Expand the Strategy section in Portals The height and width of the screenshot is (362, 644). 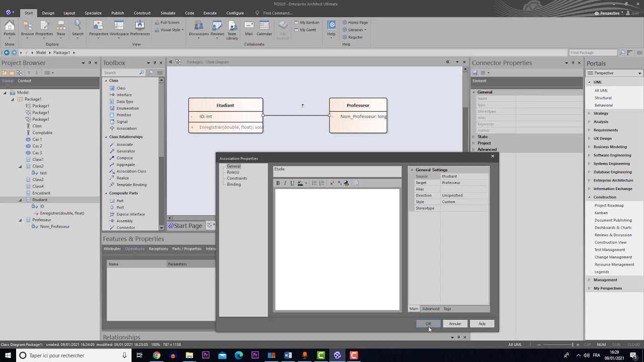589,113
